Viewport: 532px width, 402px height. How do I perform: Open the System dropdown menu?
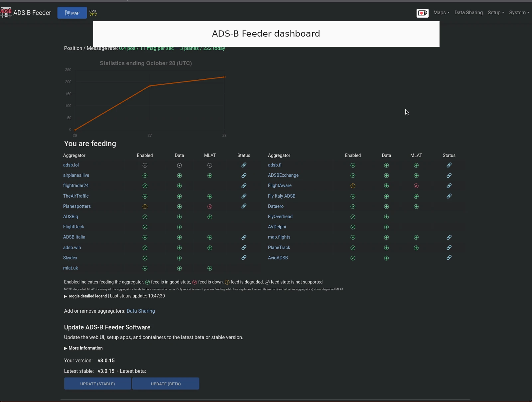coord(519,13)
